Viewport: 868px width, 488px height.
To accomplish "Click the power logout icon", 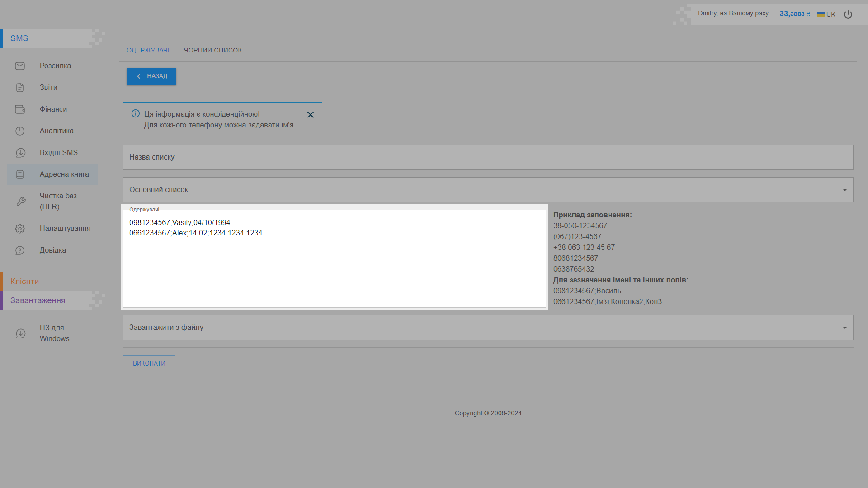I will coord(848,14).
